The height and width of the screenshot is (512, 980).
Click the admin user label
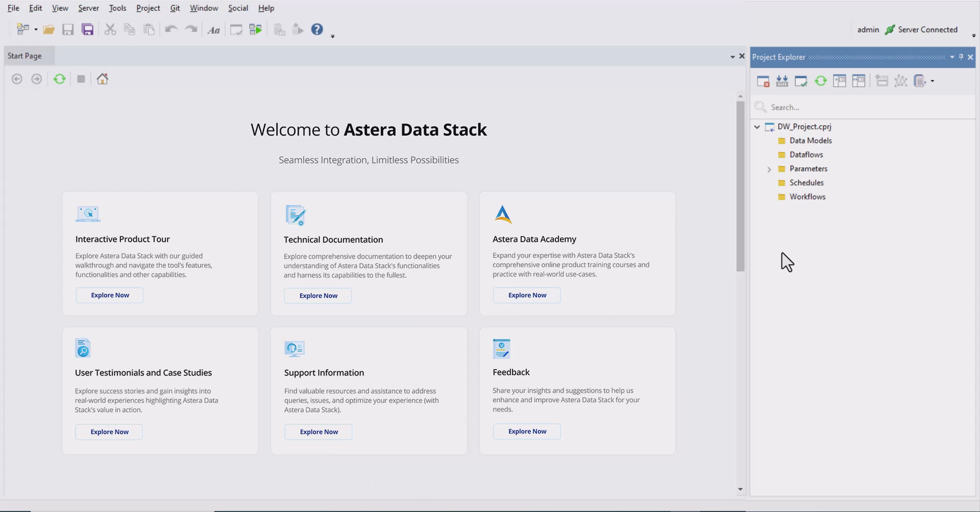[868, 30]
